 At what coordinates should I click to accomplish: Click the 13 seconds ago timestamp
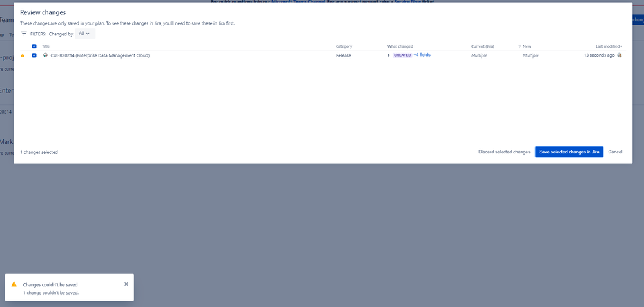coord(600,55)
